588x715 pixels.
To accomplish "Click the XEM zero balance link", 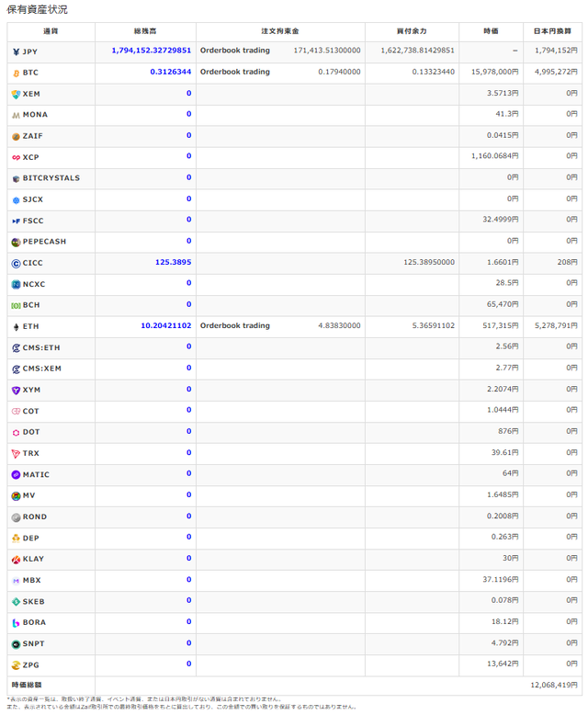I will [188, 93].
